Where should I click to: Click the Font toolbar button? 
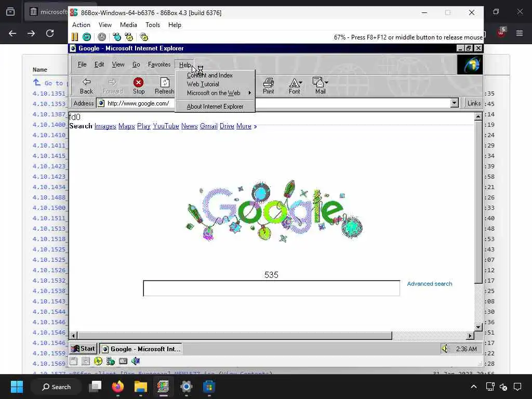295,86
